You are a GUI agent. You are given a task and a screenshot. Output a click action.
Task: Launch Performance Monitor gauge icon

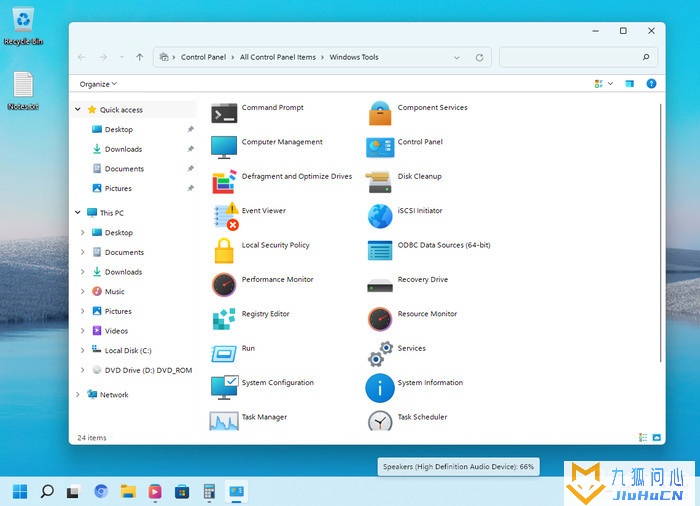pyautogui.click(x=224, y=285)
